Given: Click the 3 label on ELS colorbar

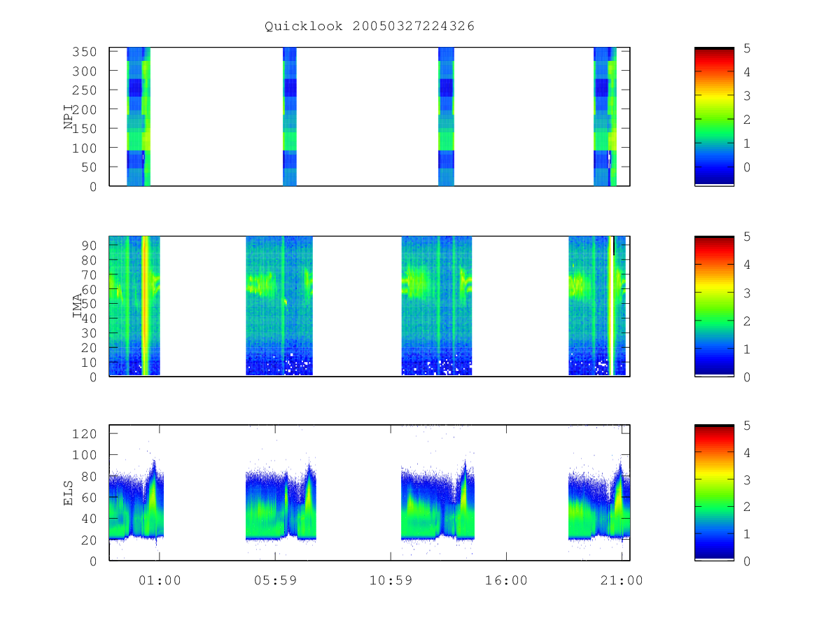Looking at the screenshot, I should click(x=747, y=479).
